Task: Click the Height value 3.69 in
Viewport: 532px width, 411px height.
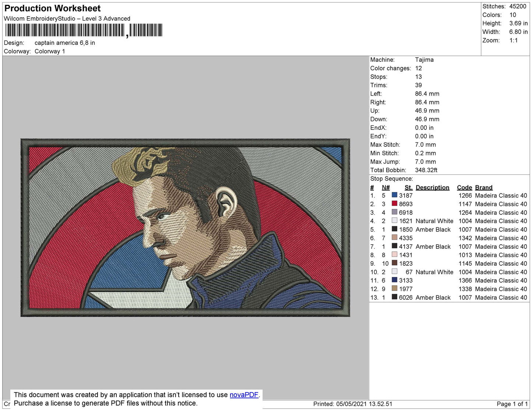Action: tap(518, 23)
